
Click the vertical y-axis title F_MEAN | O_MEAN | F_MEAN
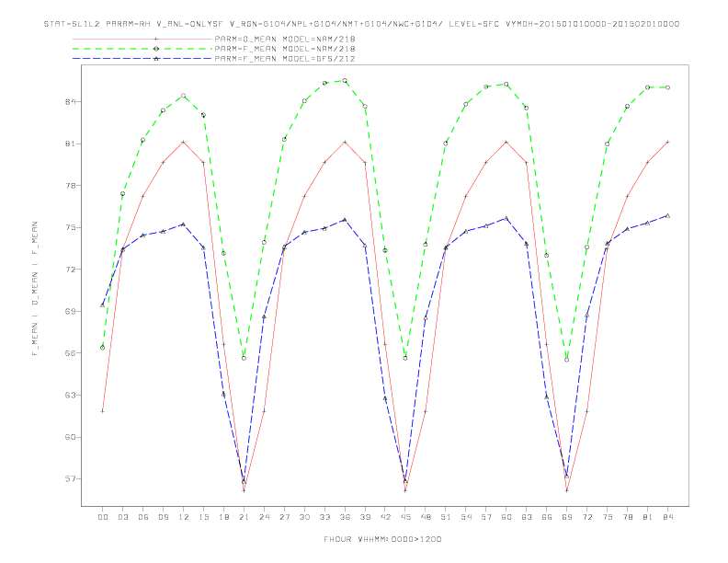tap(35, 289)
